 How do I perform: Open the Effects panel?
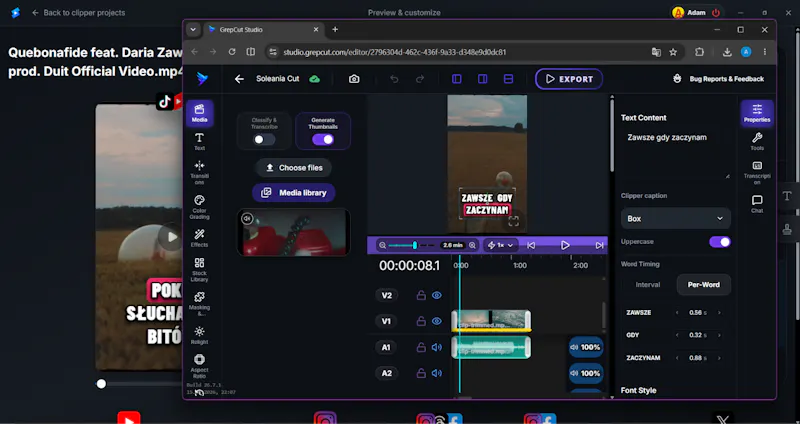(199, 238)
